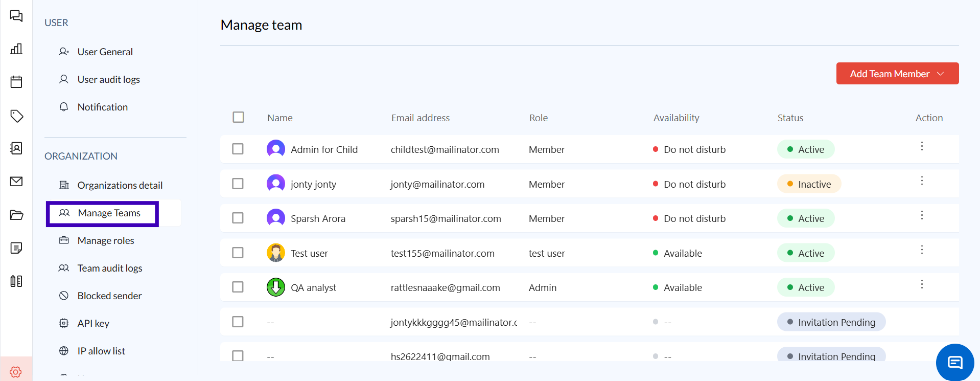
Task: Click the calendar icon in left rail
Action: [x=16, y=82]
